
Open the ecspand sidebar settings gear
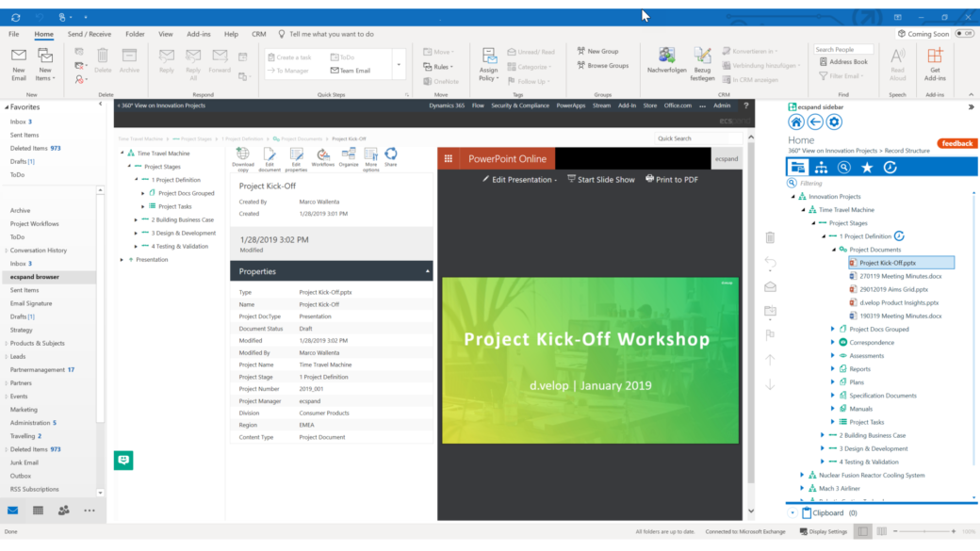(x=834, y=122)
